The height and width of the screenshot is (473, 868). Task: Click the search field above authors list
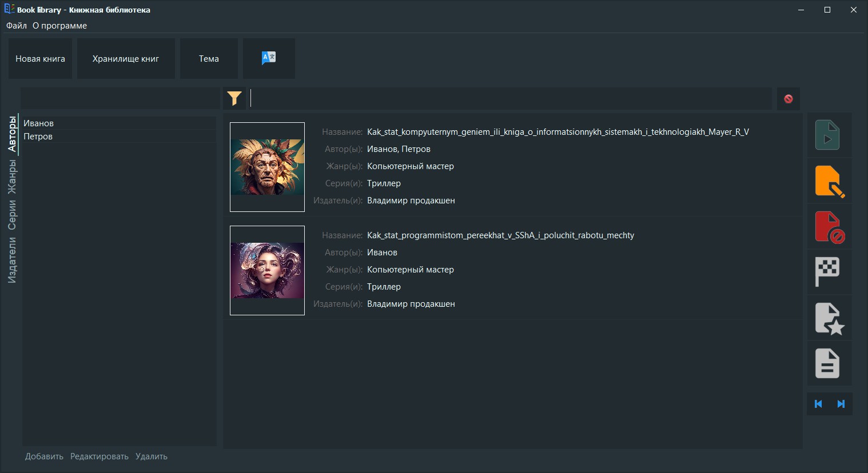(x=120, y=99)
